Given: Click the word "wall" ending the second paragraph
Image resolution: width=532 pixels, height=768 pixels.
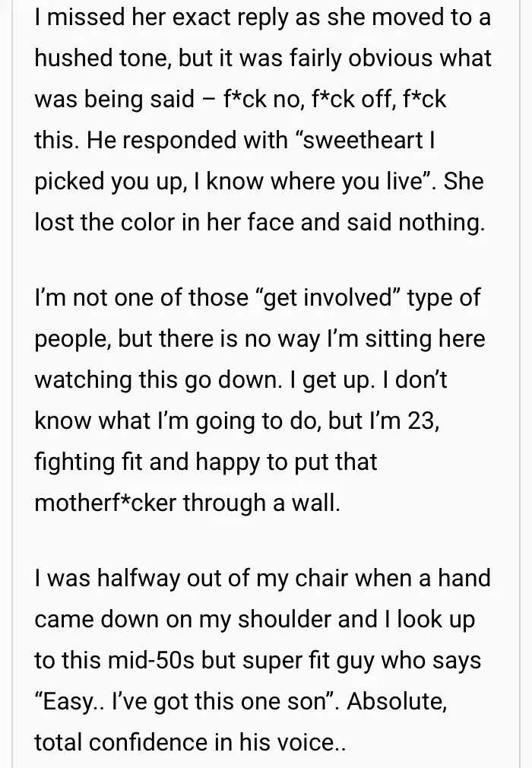Looking at the screenshot, I should pos(316,502).
